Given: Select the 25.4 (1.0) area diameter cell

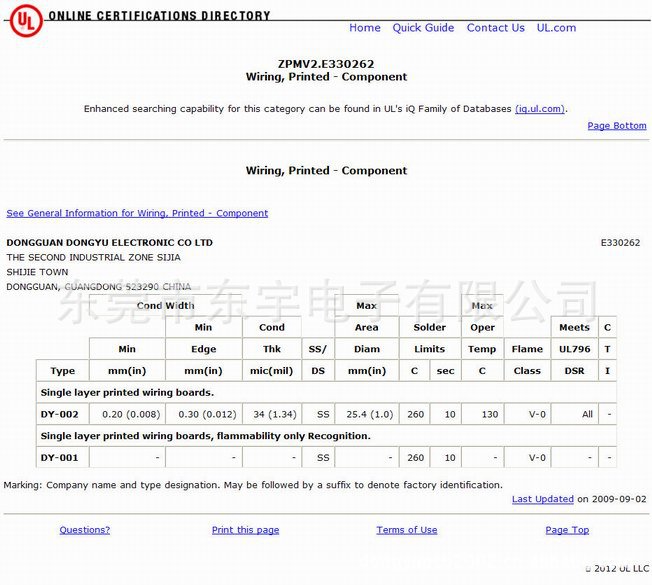Looking at the screenshot, I should click(367, 414).
